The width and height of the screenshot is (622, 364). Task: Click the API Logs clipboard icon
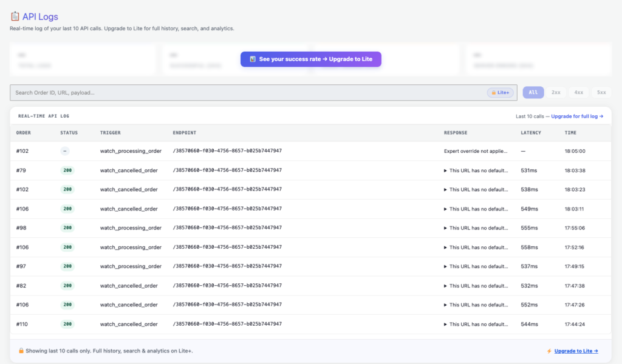coord(15,16)
